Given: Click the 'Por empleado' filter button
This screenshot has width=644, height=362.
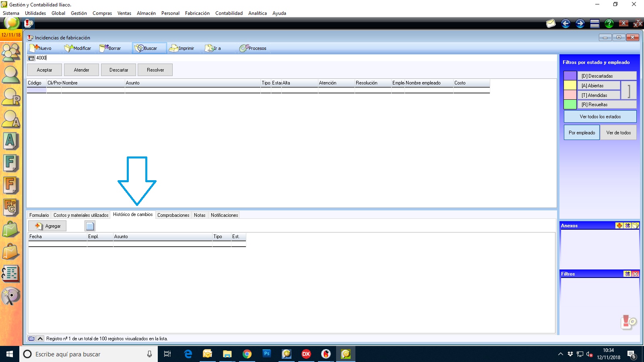Looking at the screenshot, I should click(x=582, y=133).
